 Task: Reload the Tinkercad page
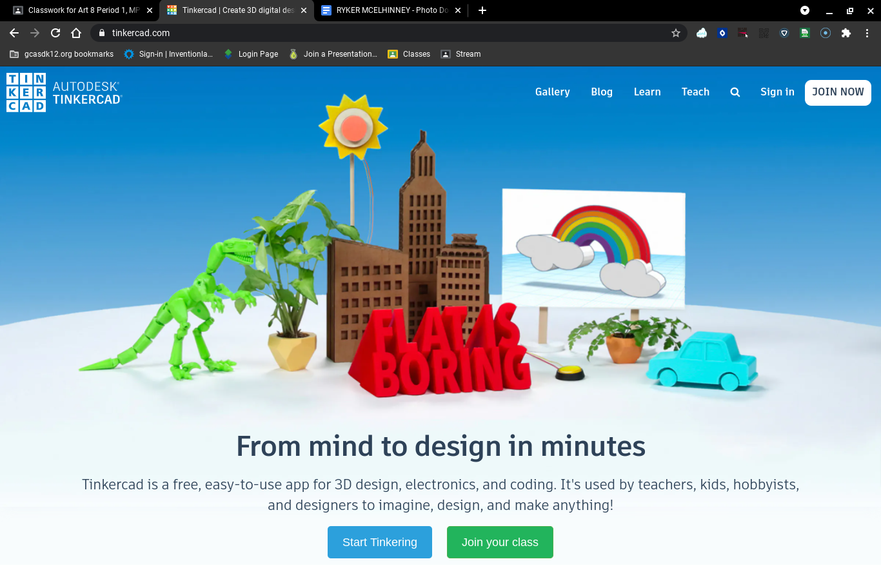point(55,33)
